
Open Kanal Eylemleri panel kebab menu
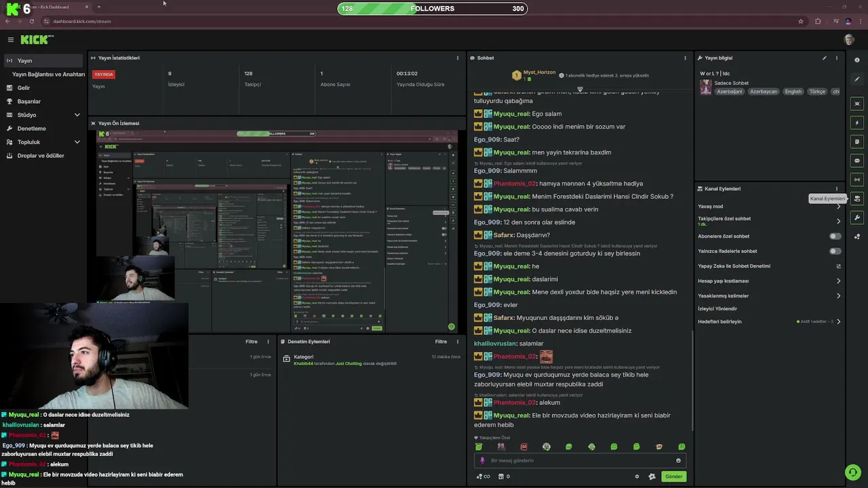click(x=837, y=189)
